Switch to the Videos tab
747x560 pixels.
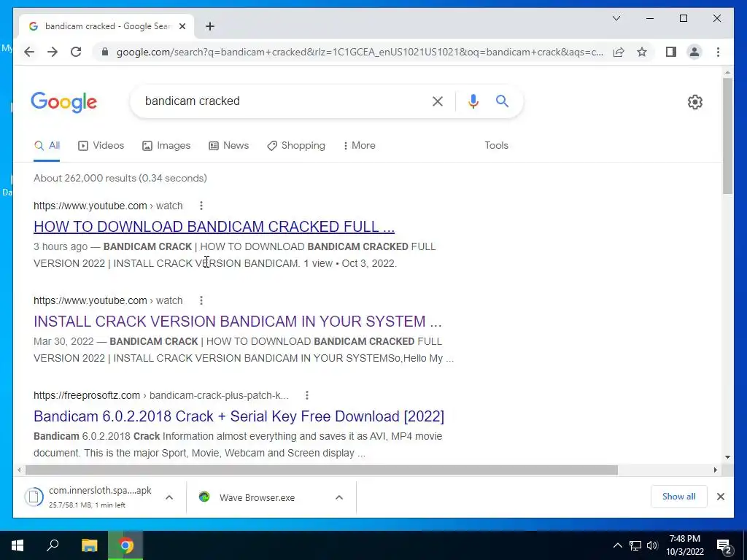(101, 146)
